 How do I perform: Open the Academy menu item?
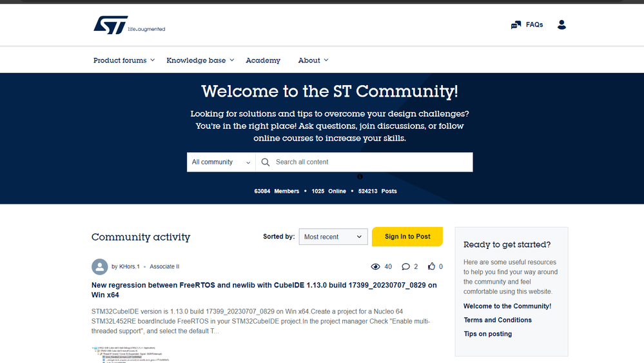click(x=263, y=61)
